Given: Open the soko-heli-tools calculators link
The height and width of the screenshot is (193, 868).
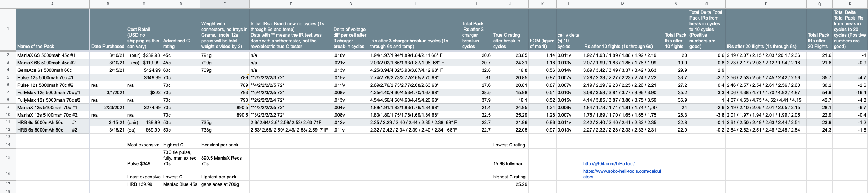Looking at the screenshot, I should pos(622,174).
